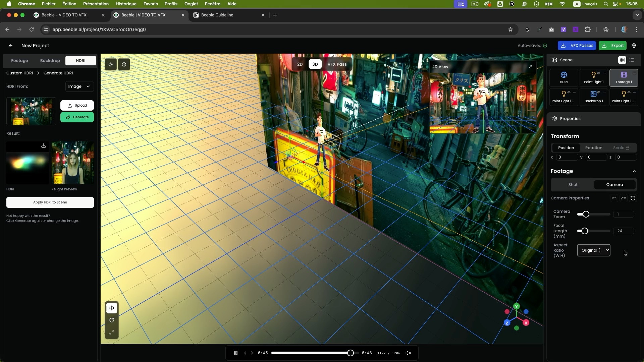The width and height of the screenshot is (644, 362).
Task: Open the lighting options sun icon in viewport
Action: coord(111,64)
